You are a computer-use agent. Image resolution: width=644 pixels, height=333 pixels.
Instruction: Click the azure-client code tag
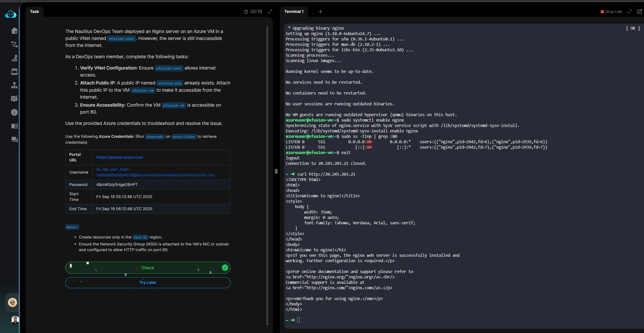184,137
